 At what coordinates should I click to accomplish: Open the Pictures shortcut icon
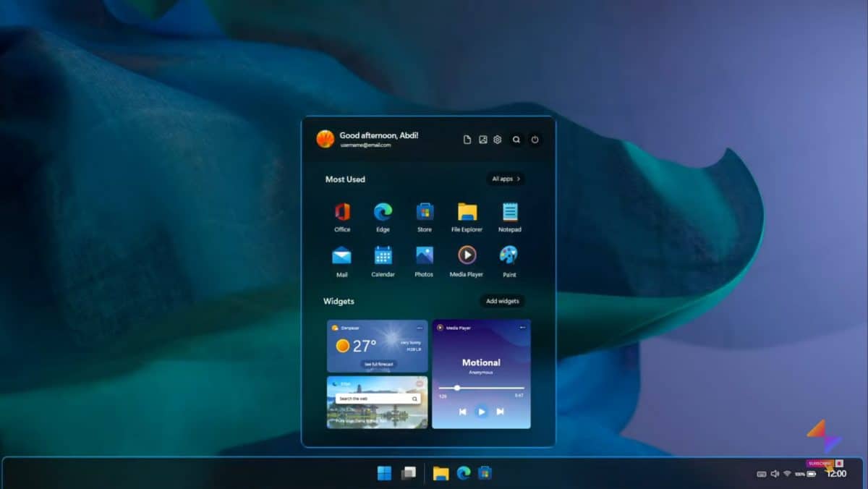(x=482, y=139)
